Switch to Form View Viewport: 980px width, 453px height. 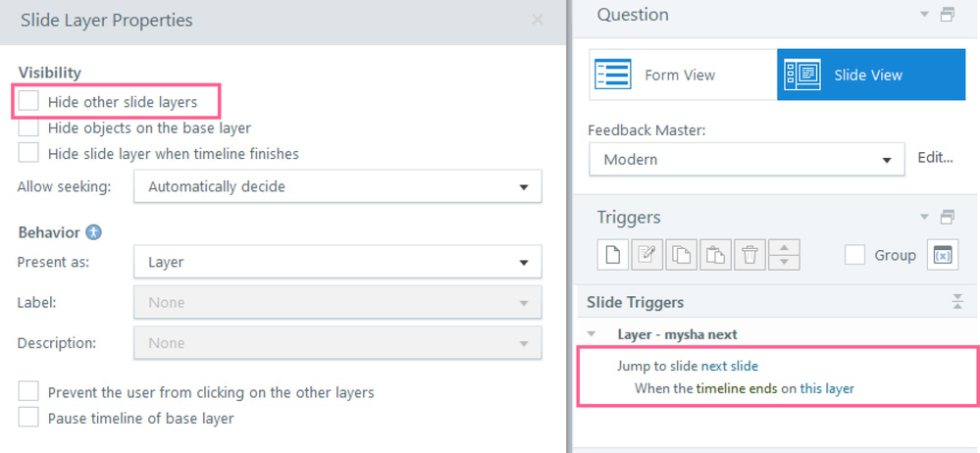click(x=682, y=75)
